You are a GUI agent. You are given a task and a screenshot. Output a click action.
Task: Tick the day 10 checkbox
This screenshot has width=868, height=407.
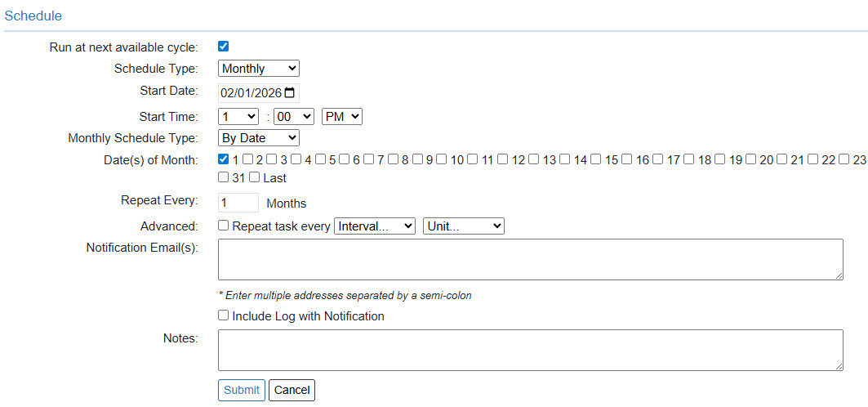point(441,159)
